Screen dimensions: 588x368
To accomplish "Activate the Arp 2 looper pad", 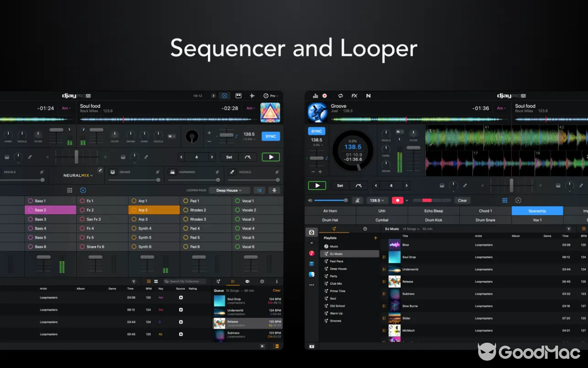I will point(153,210).
